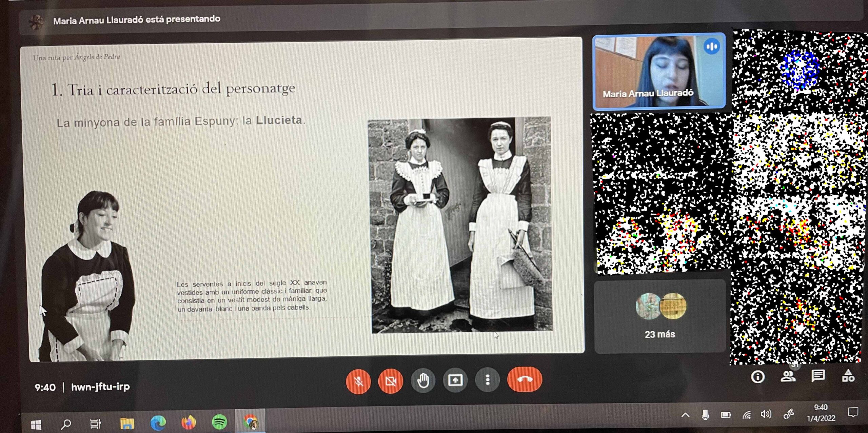Image resolution: width=868 pixels, height=433 pixels.
Task: Open Task View in the taskbar
Action: pyautogui.click(x=95, y=424)
